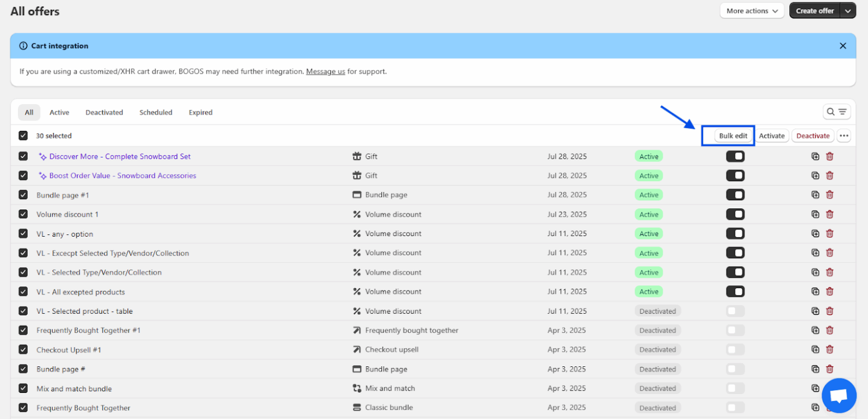The image size is (868, 419).
Task: Uncheck the Volume discount 1 checkbox
Action: pyautogui.click(x=23, y=214)
